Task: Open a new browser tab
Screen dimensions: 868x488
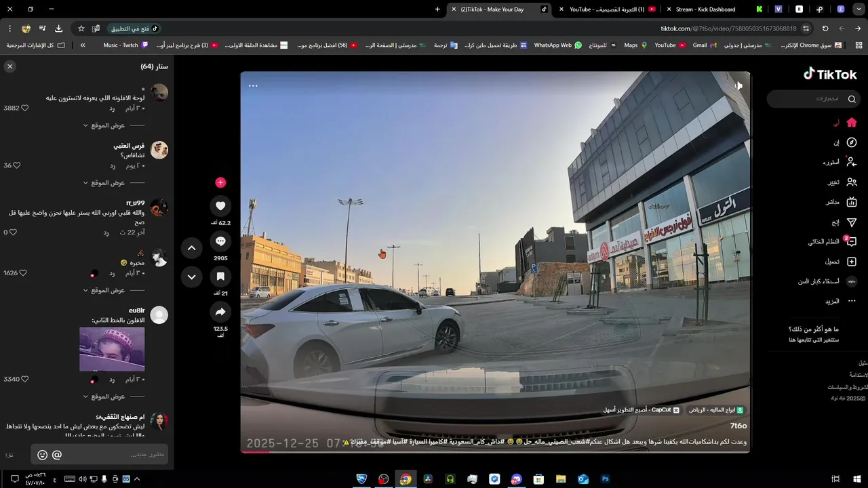Action: pyautogui.click(x=437, y=9)
